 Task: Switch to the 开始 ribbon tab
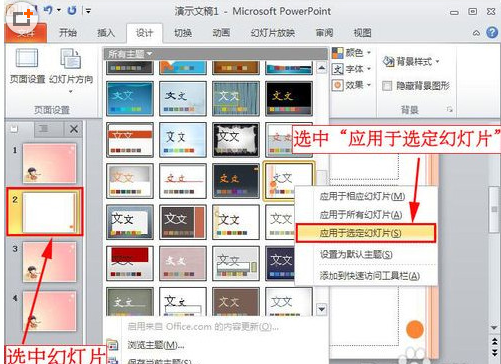click(68, 33)
